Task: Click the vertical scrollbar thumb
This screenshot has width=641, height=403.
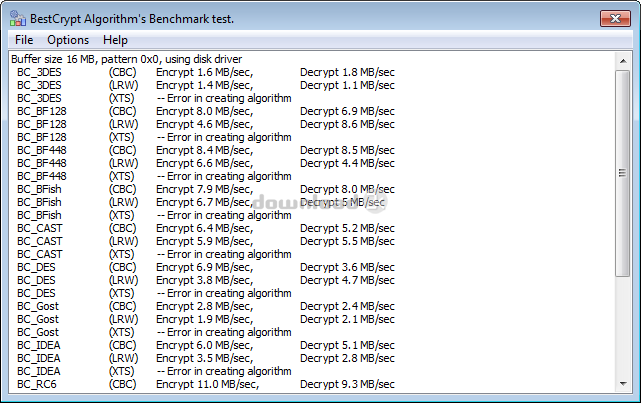Action: pyautogui.click(x=623, y=173)
